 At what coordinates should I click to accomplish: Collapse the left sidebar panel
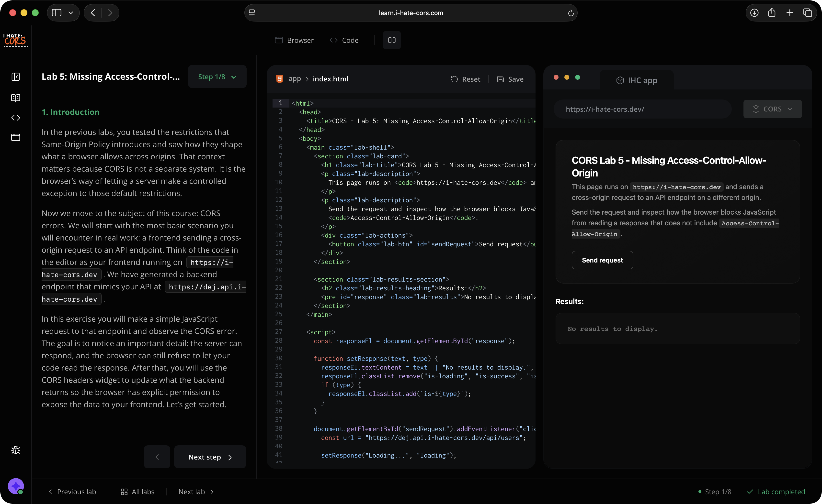tap(16, 77)
